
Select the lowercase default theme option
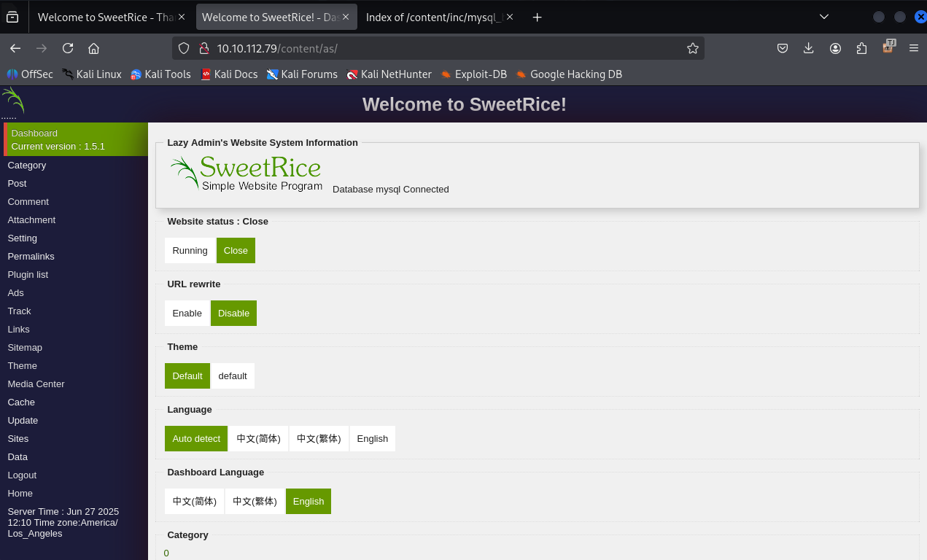233,376
